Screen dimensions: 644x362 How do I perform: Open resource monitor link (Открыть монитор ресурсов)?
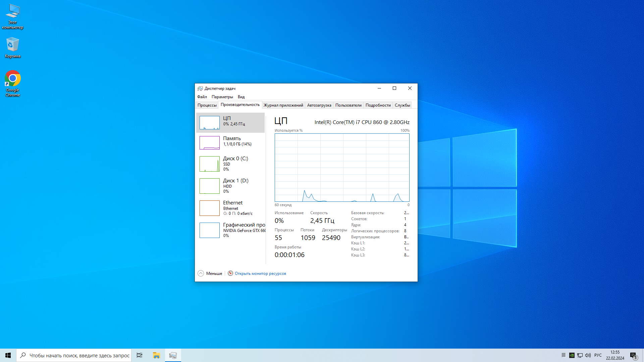pos(260,274)
